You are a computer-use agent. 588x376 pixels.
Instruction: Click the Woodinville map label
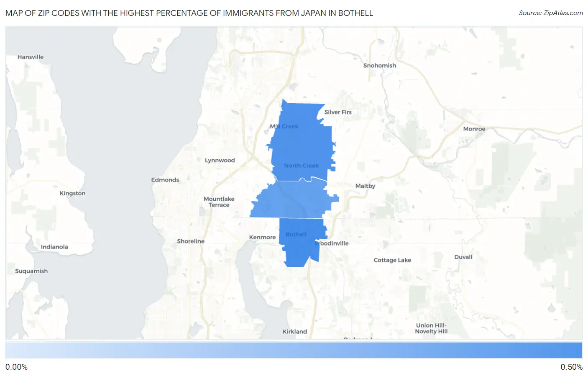(x=332, y=243)
